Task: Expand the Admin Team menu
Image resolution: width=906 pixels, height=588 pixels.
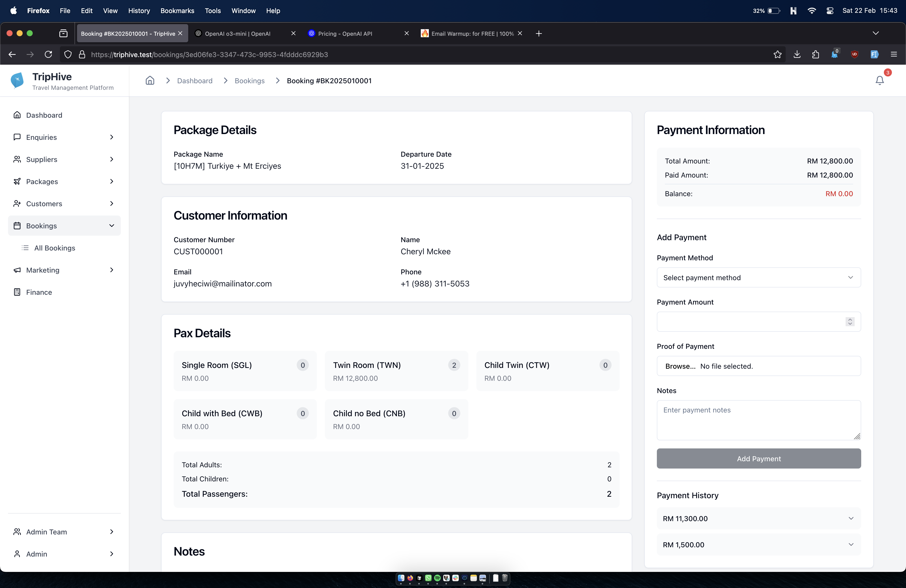Action: pyautogui.click(x=111, y=532)
